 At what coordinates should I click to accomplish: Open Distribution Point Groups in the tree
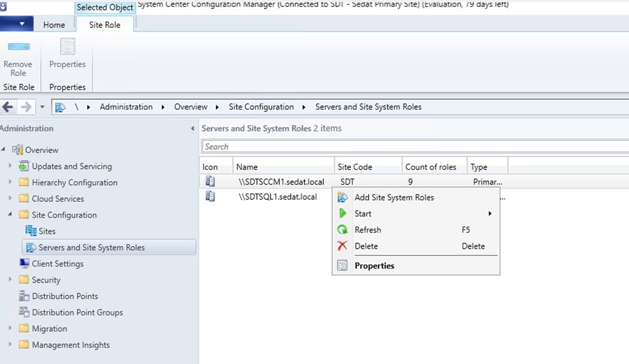[78, 312]
